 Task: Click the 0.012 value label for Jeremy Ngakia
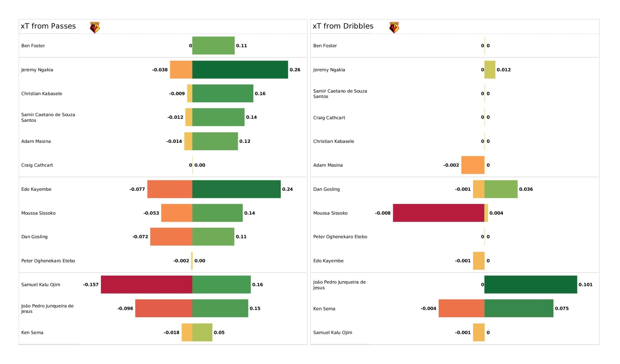(x=504, y=70)
